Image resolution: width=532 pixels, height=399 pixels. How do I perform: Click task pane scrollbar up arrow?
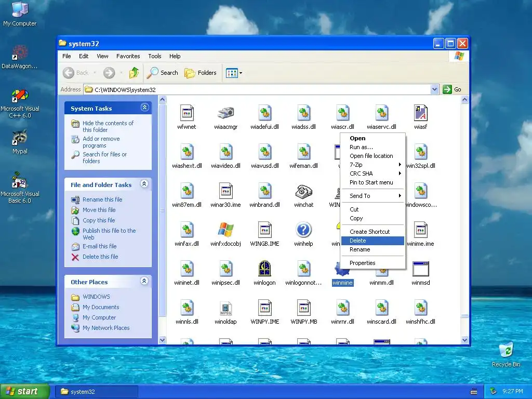click(x=163, y=99)
